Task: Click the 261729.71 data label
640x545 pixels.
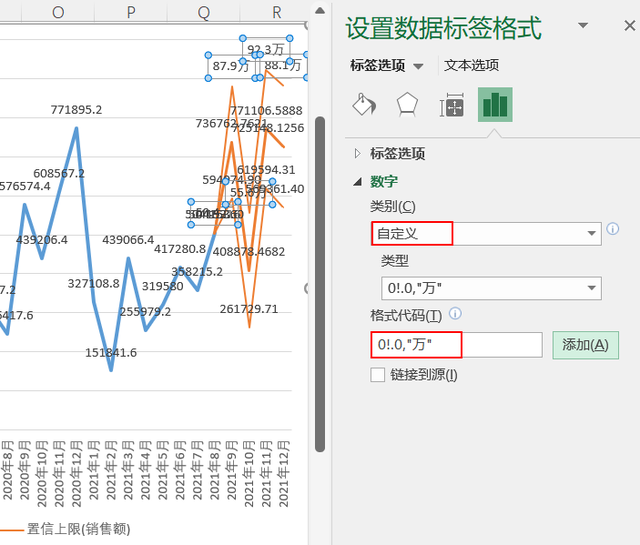Action: [249, 309]
